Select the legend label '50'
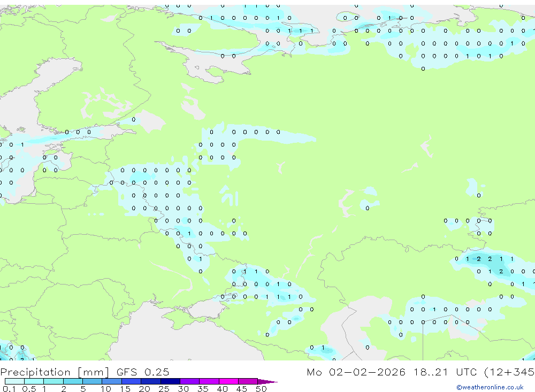Viewport: 535px width, 392px height. click(x=262, y=389)
